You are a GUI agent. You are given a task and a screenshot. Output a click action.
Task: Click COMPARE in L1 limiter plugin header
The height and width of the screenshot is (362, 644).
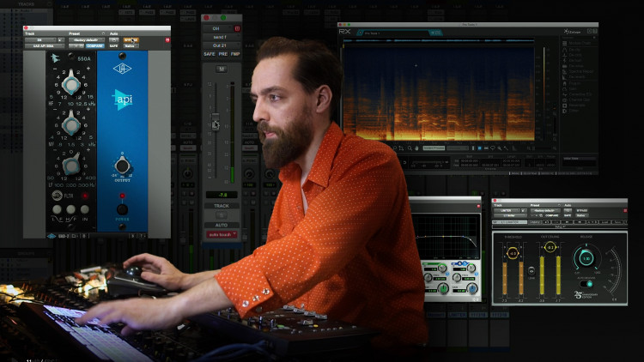coord(551,215)
